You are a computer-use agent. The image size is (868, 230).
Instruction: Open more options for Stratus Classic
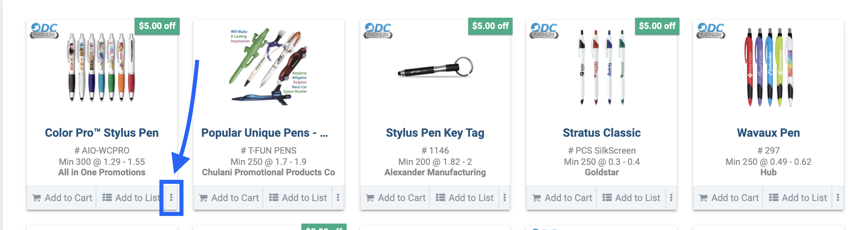coord(671,197)
